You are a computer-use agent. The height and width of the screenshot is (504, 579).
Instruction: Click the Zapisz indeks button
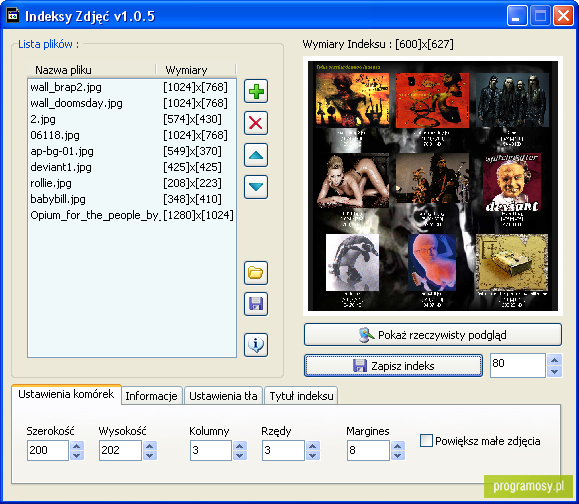tap(393, 366)
